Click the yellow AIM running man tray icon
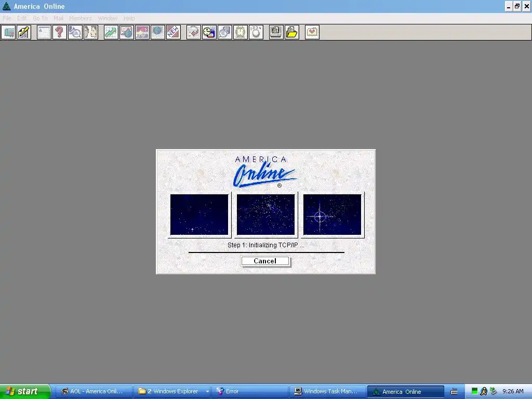 pos(484,391)
